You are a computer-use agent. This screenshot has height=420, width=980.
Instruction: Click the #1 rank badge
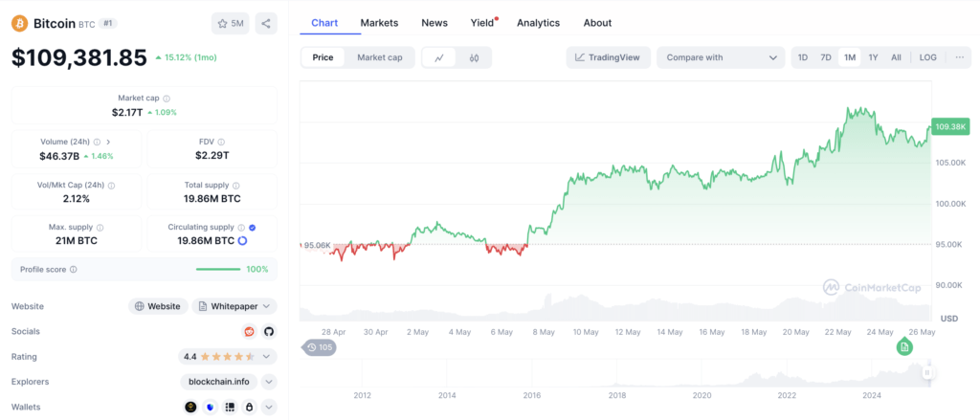tap(108, 24)
